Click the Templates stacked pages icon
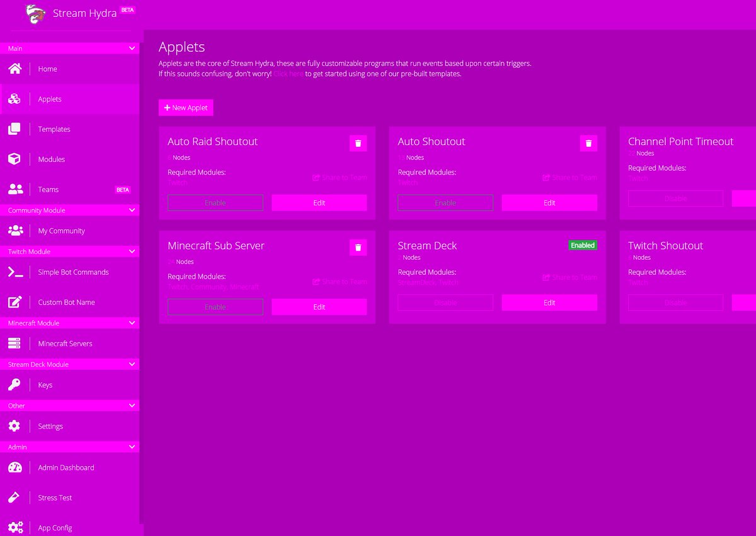The image size is (756, 536). pyautogui.click(x=14, y=129)
